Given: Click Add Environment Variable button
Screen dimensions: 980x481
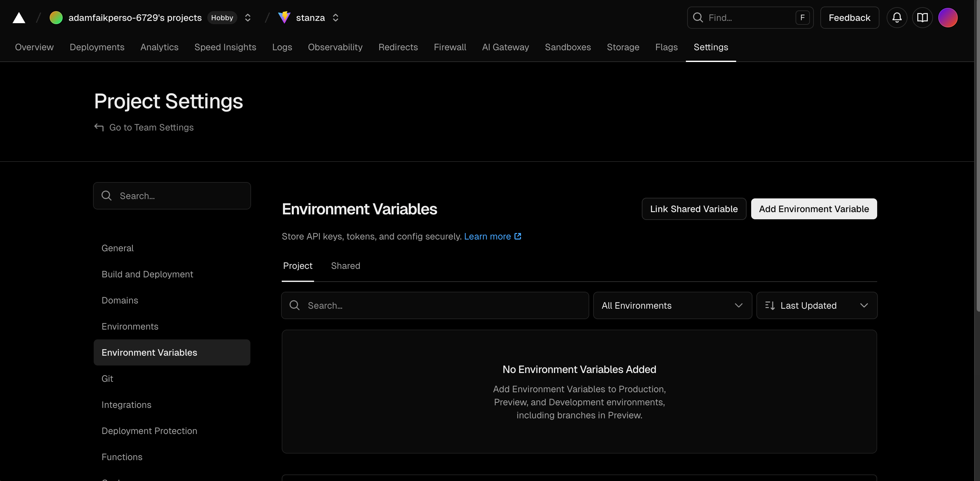Looking at the screenshot, I should (x=814, y=209).
